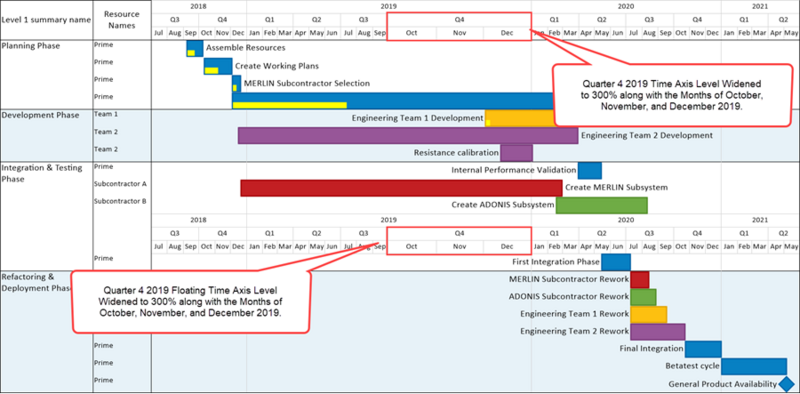The height and width of the screenshot is (394, 800).
Task: Click widened Q4 cell in floating time axis
Action: [459, 234]
